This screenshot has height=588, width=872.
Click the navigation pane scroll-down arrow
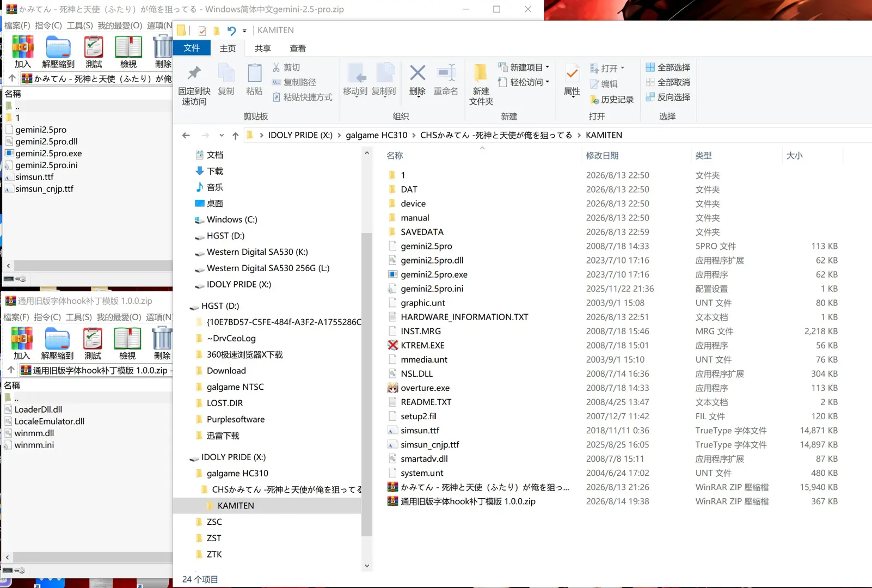pyautogui.click(x=367, y=566)
